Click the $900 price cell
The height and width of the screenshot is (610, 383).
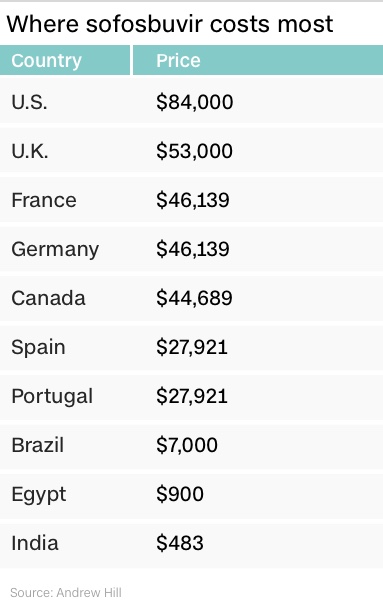click(x=180, y=494)
